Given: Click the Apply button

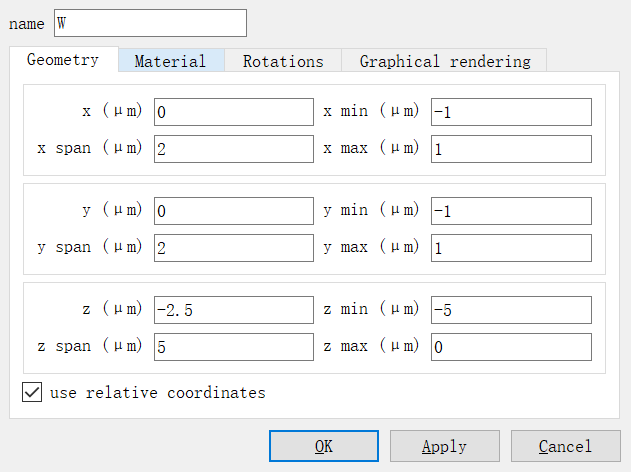Looking at the screenshot, I should 444,446.
